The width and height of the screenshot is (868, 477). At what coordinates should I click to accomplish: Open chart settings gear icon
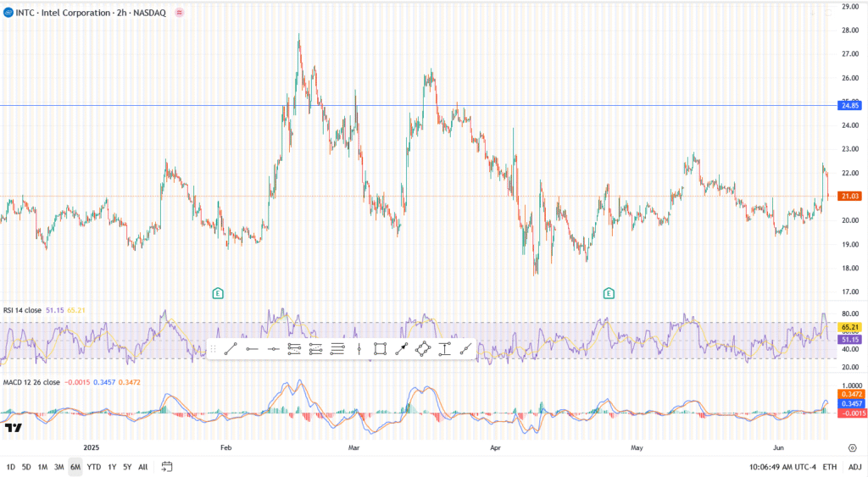[x=851, y=446]
